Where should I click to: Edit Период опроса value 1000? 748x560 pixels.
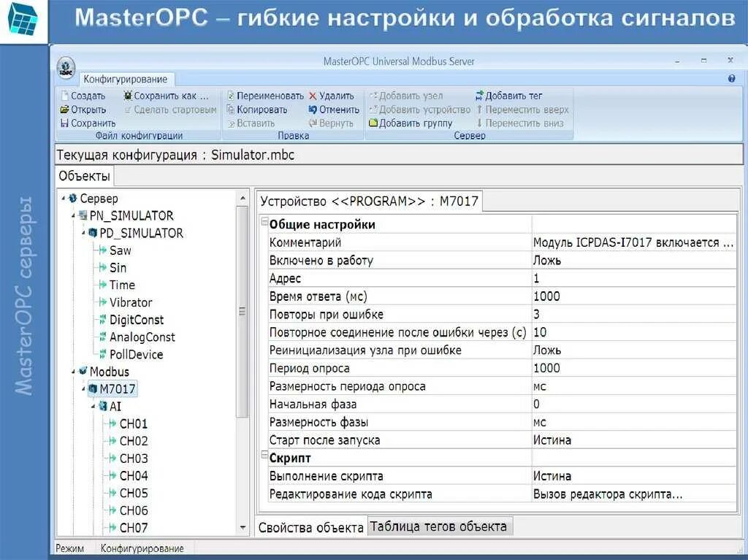(x=634, y=368)
